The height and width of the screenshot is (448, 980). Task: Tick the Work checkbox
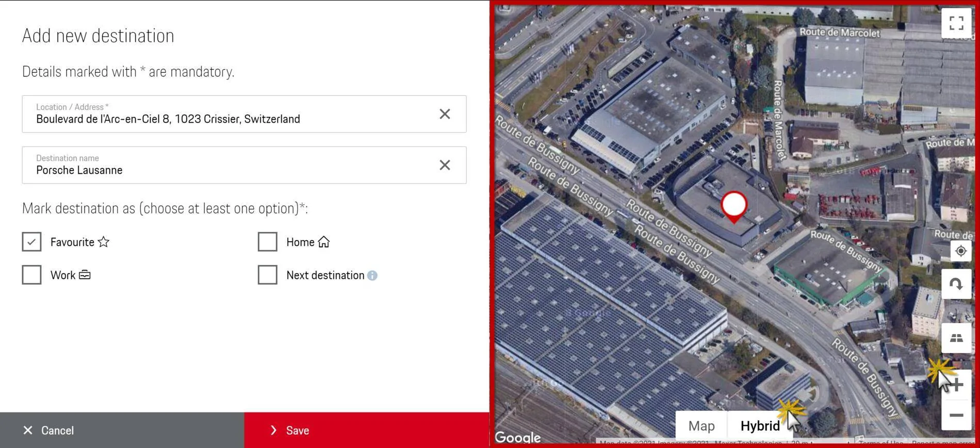tap(31, 275)
